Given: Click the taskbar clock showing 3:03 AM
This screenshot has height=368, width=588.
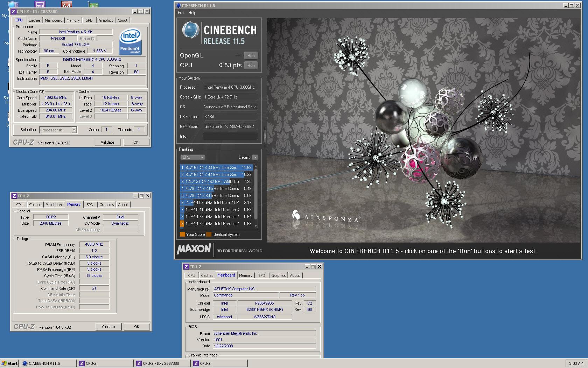Looking at the screenshot, I should click(576, 363).
